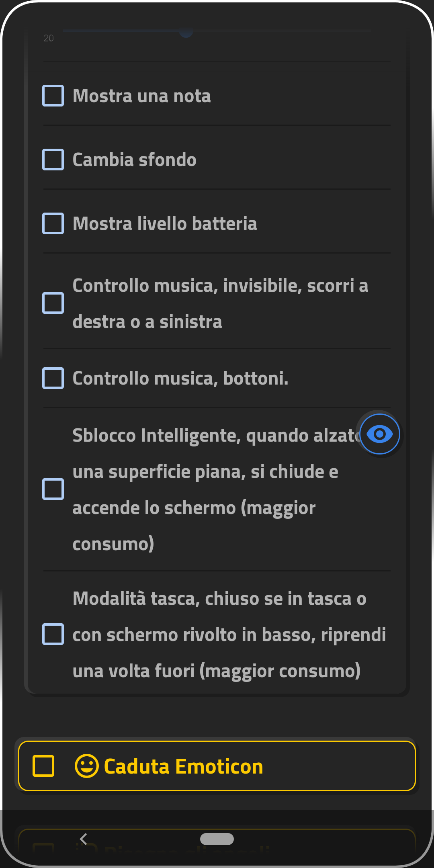Enable the Mostra una nota checkbox
Screen dimensions: 434x868
point(53,96)
